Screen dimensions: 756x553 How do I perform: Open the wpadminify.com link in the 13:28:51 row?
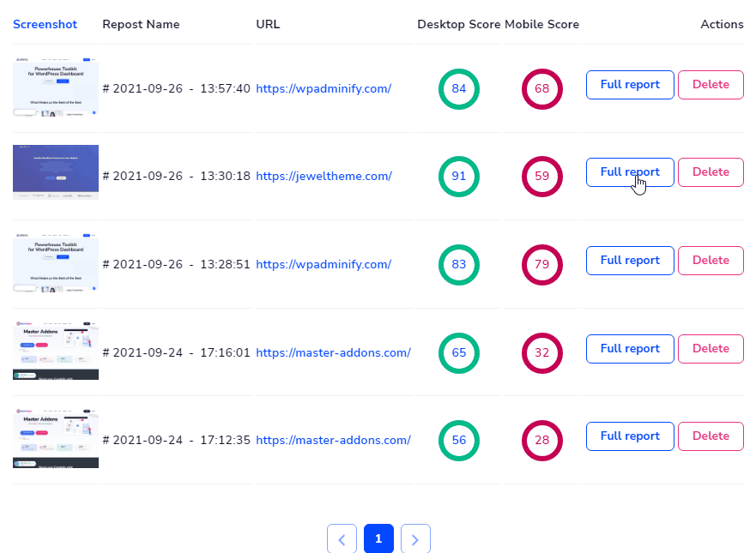pos(324,264)
